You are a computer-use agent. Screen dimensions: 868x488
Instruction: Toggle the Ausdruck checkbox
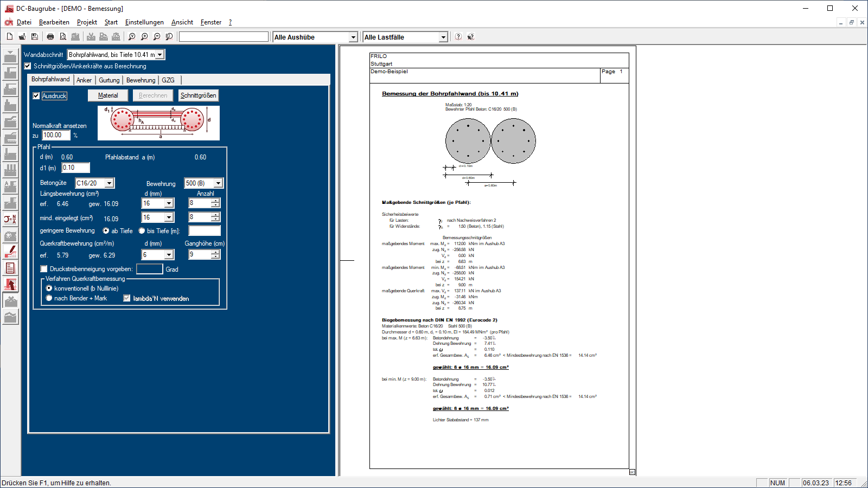pyautogui.click(x=36, y=96)
